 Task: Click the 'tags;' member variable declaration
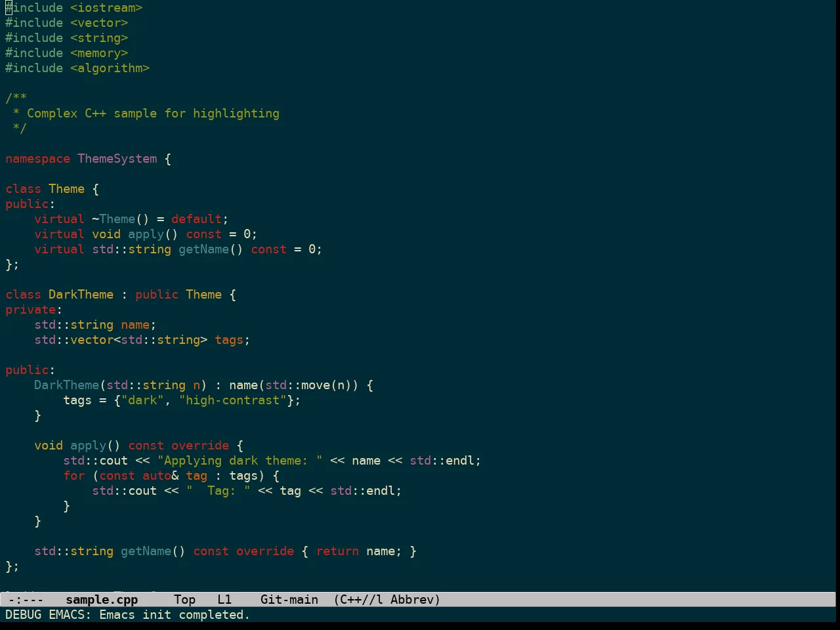(232, 340)
